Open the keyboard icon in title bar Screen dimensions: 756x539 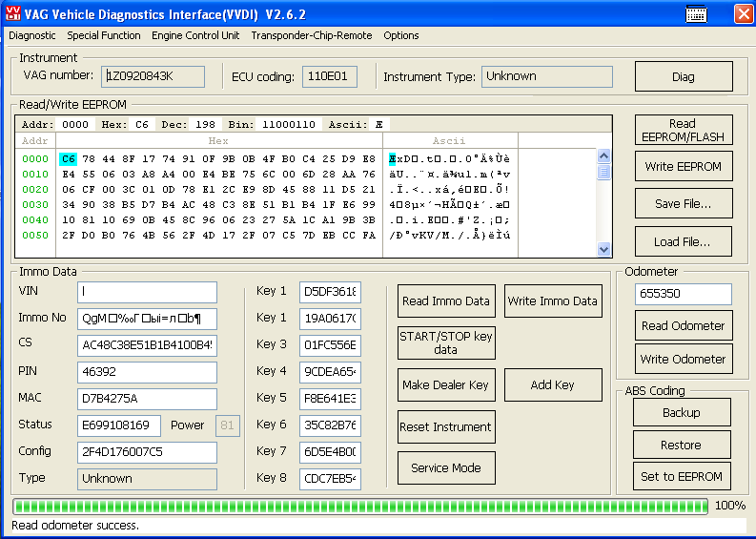click(x=696, y=14)
